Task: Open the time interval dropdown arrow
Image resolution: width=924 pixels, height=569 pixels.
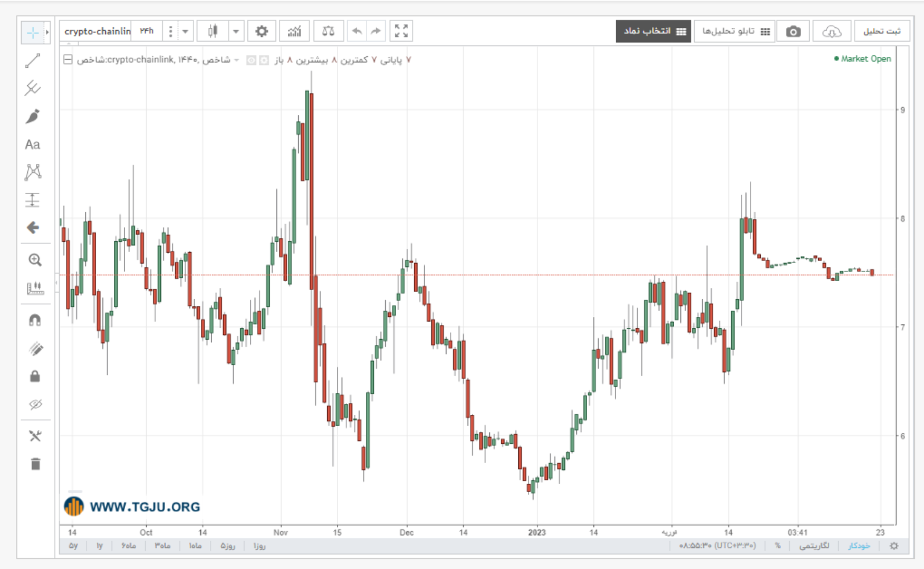Action: point(185,31)
